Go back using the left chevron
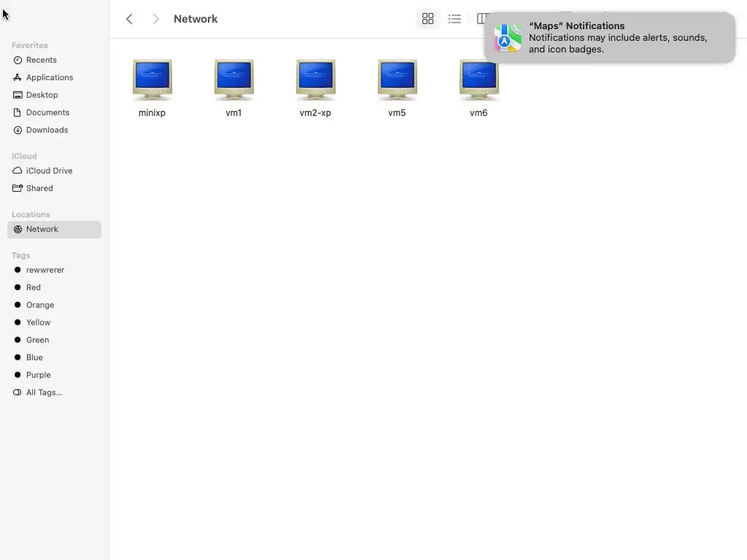 (129, 19)
